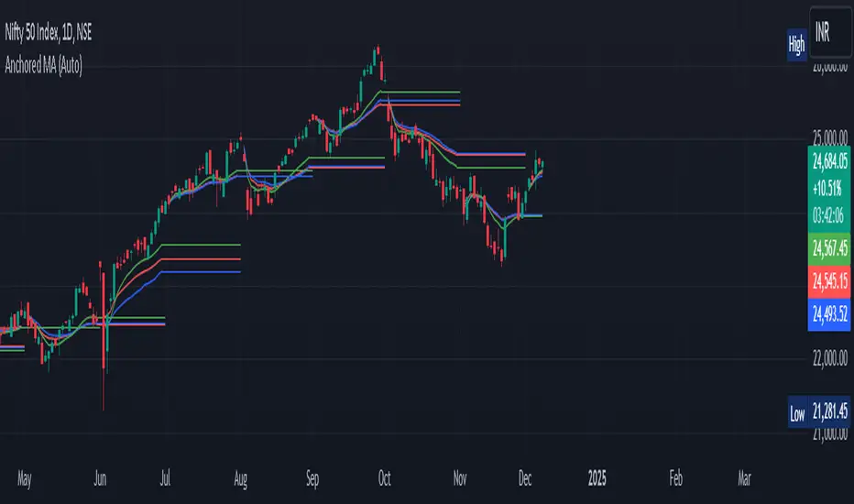Click the 25,000.00 price axis label
Viewport: 854px width, 504px height.
point(827,139)
